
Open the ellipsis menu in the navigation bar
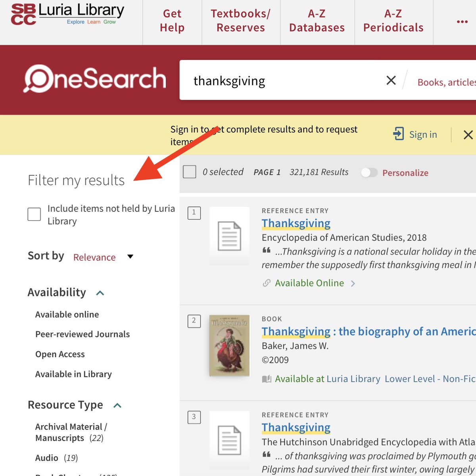click(462, 22)
